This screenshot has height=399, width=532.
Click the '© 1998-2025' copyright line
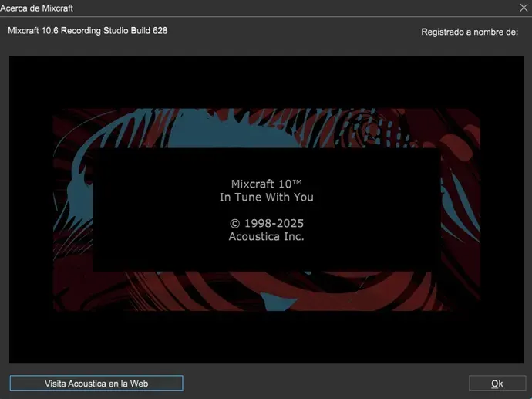click(267, 224)
